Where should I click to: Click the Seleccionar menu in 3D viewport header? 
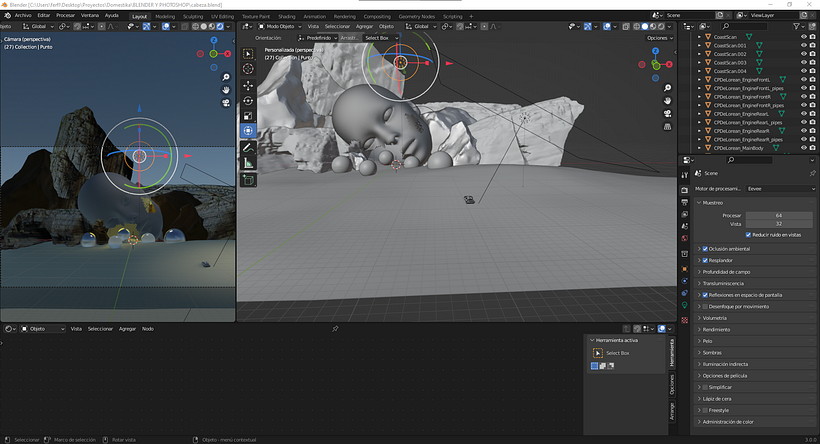(337, 26)
